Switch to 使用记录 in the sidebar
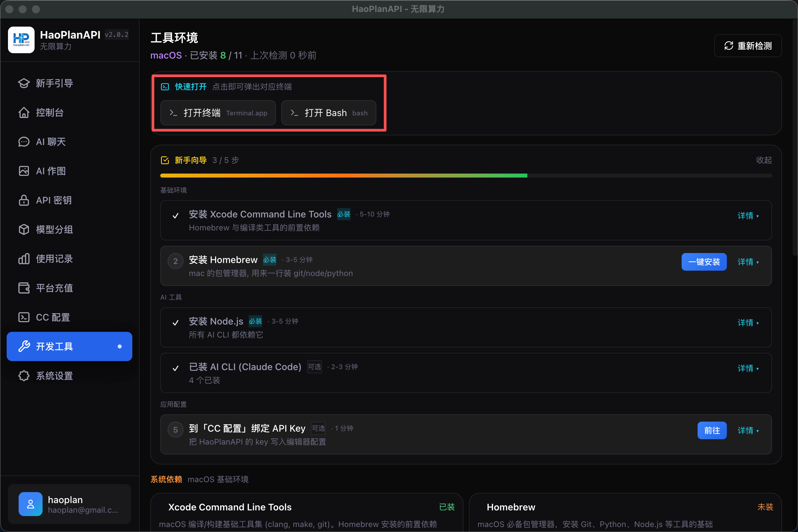 [69, 259]
